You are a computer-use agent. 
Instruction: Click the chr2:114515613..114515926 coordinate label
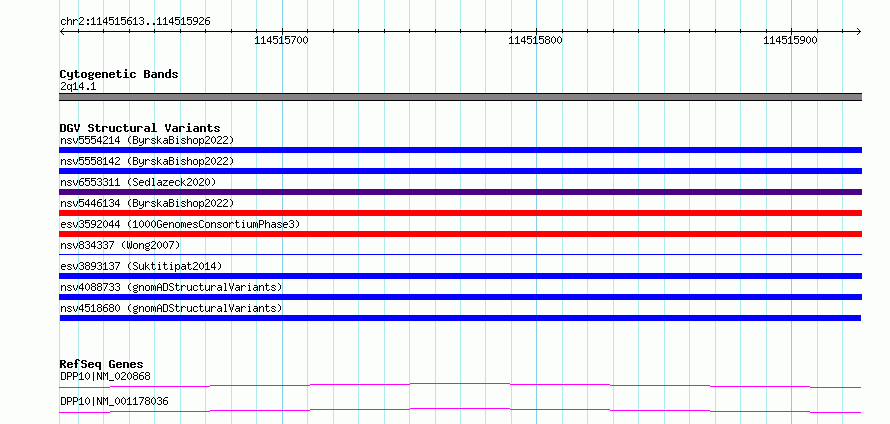pyautogui.click(x=135, y=22)
